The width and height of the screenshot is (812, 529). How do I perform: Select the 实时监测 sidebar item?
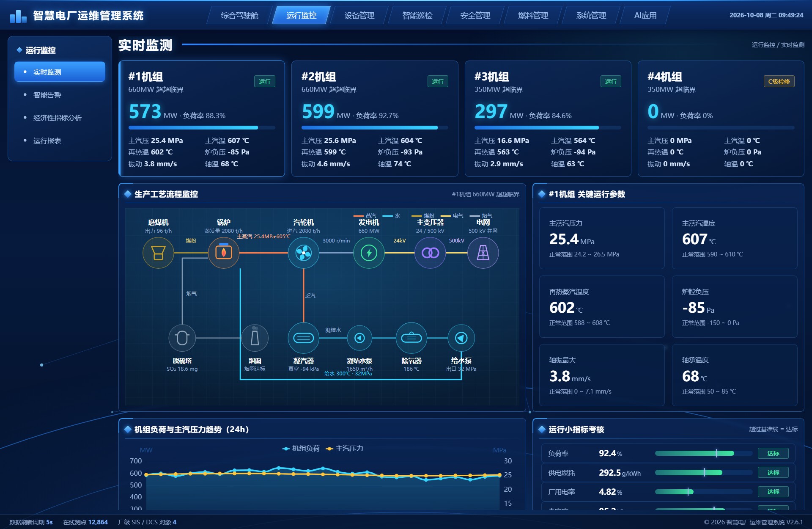click(60, 72)
